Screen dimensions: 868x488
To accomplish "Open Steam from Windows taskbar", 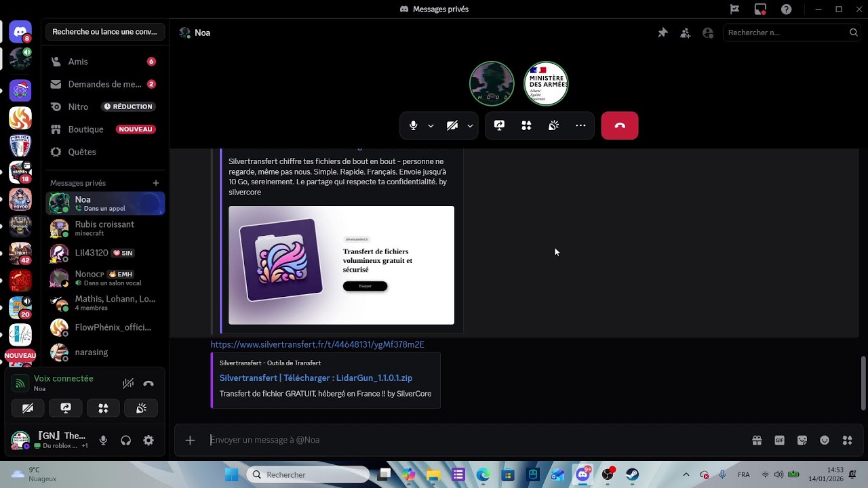I will pos(632,474).
